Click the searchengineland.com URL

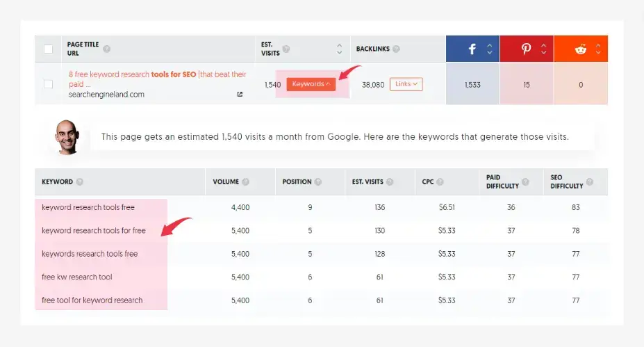click(106, 95)
